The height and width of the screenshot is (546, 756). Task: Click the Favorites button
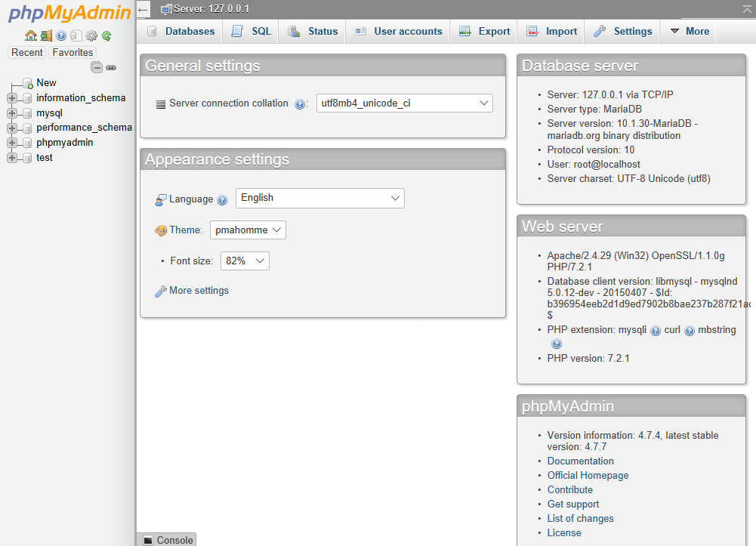tap(73, 53)
